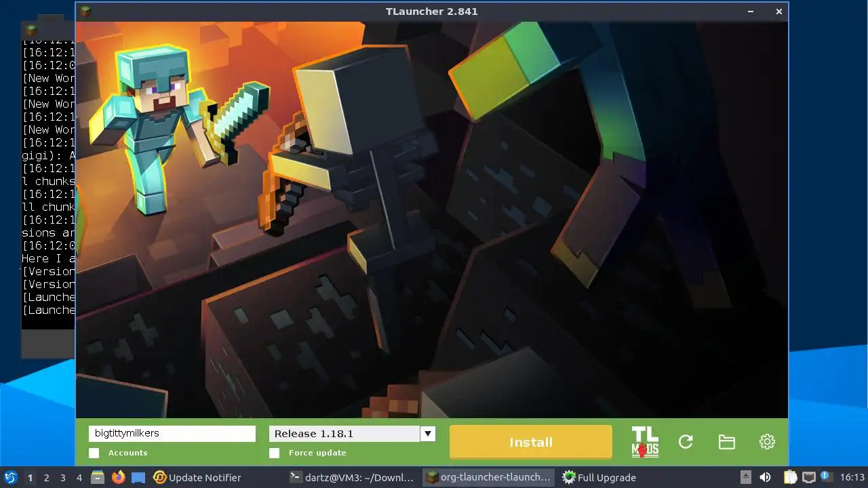Click the update notification tray icon
The image size is (868, 488).
click(827, 476)
